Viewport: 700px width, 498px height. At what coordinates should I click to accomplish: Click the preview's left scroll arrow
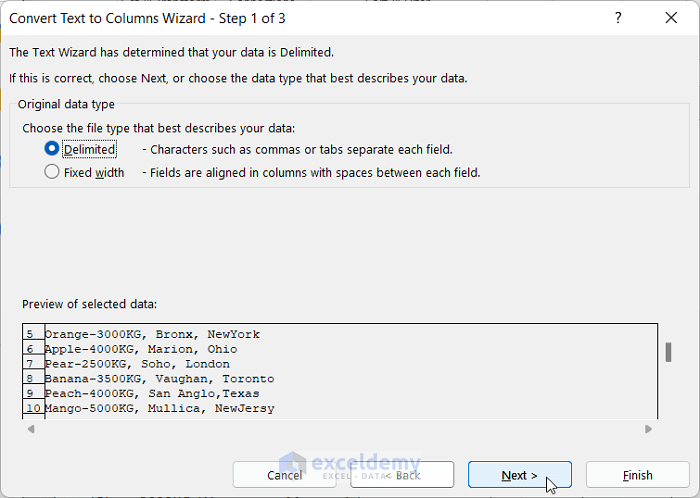coord(30,429)
